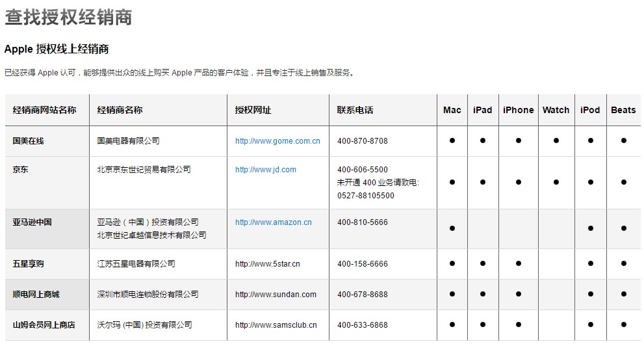Click phone number 400-606-5500
The image size is (644, 344).
(363, 170)
